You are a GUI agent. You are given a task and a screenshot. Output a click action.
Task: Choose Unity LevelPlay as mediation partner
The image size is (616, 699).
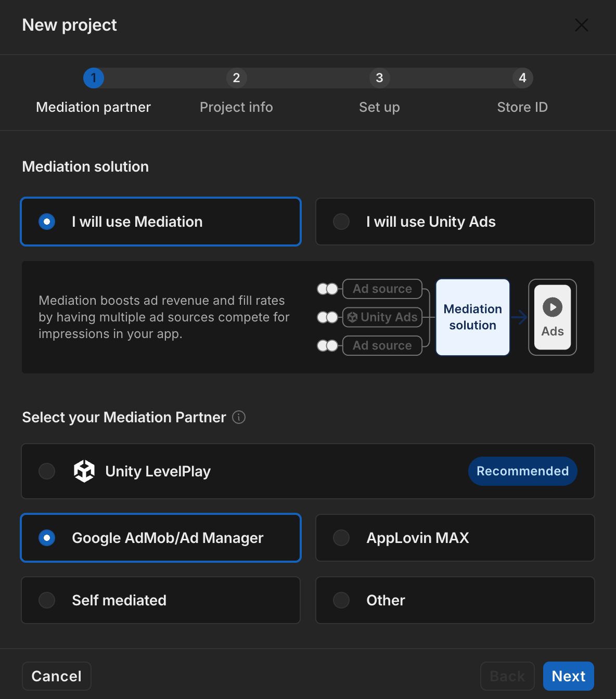[47, 471]
